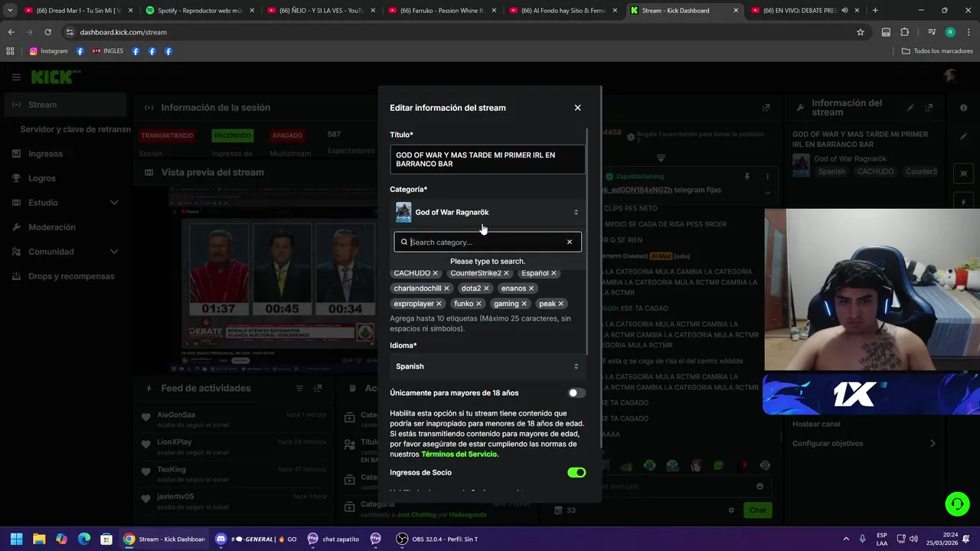Viewport: 980px width, 551px height.
Task: Open emoji picker in chat message box
Action: 759,486
